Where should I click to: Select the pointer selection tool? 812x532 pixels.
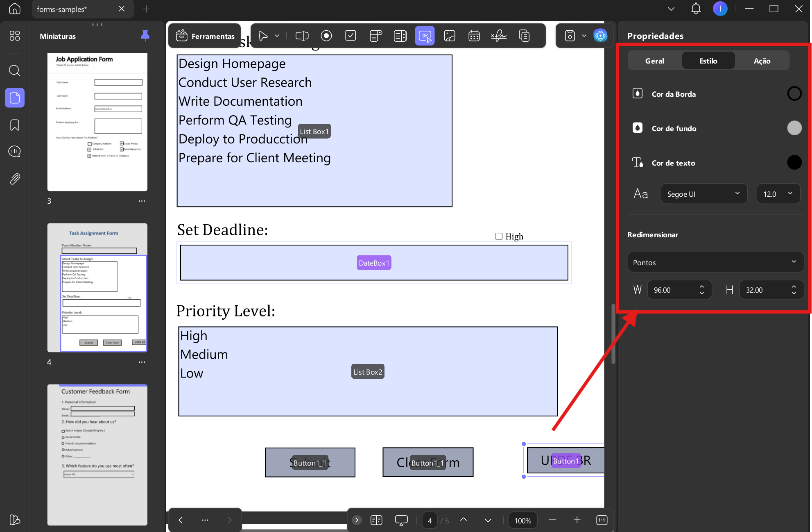263,36
